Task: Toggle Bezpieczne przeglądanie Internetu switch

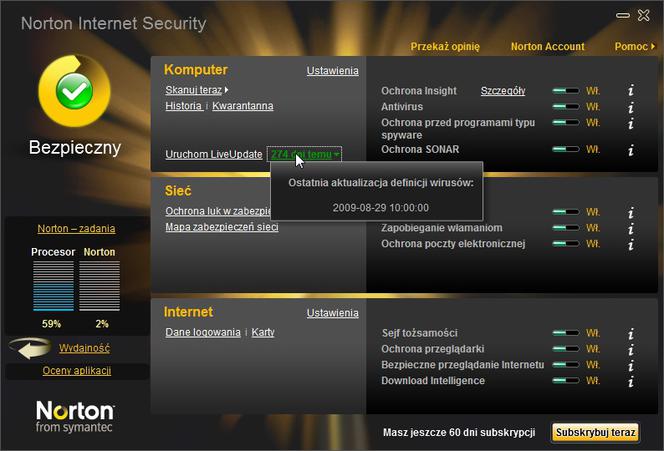Action: tap(566, 365)
